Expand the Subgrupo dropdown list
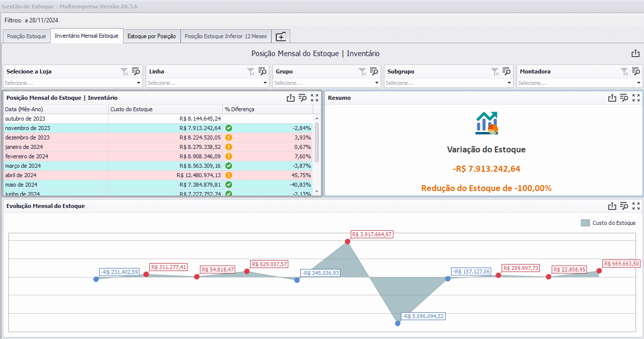 coord(510,83)
